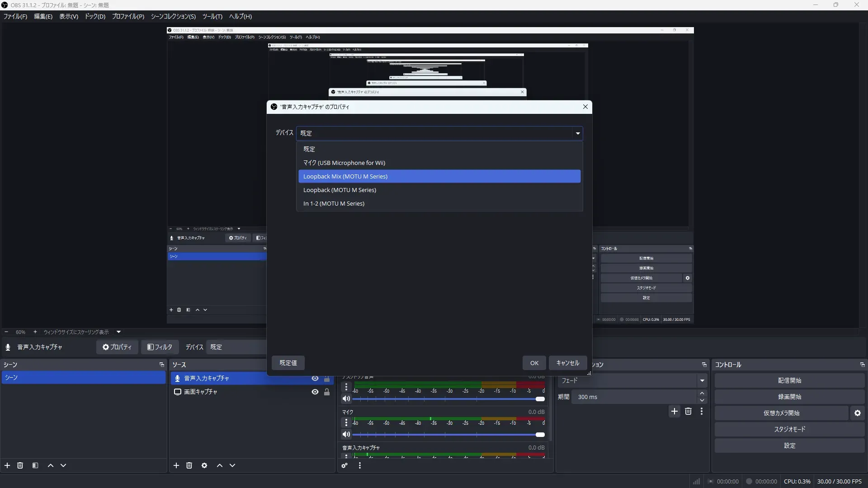Expand the フェード transition dropdown
The height and width of the screenshot is (488, 868).
coord(702,380)
